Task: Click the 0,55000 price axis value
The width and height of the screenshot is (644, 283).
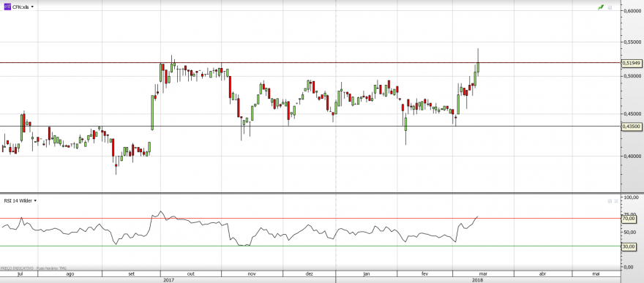Action: click(x=632, y=42)
